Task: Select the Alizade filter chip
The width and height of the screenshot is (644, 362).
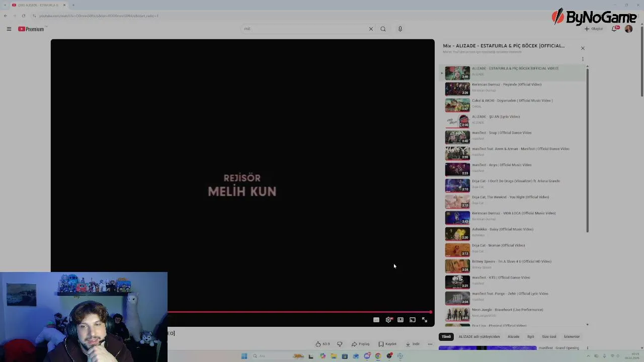Action: pyautogui.click(x=513, y=337)
